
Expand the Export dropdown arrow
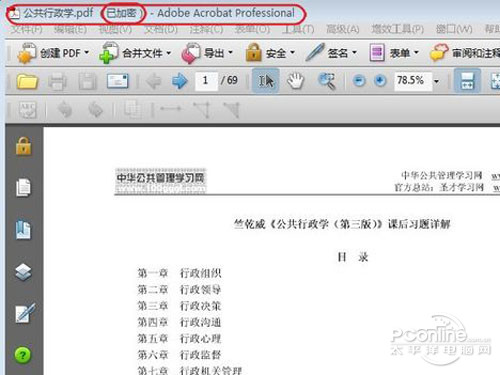point(230,53)
